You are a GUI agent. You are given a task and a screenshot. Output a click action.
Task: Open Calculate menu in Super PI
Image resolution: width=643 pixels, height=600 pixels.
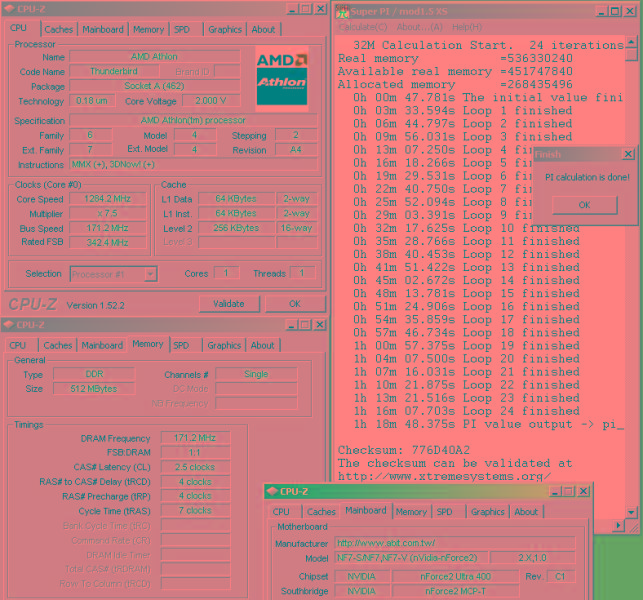363,27
